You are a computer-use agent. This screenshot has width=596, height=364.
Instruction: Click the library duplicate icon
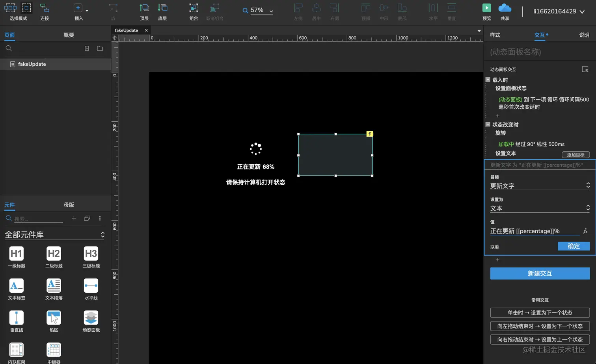click(87, 218)
